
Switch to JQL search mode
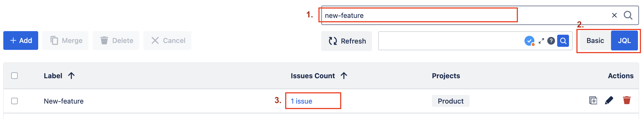point(624,41)
